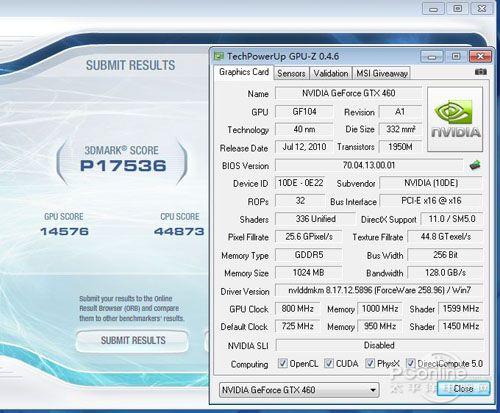This screenshot has width=500, height=413.
Task: Click the Device ID field 10DE - 0E22
Action: pos(300,183)
